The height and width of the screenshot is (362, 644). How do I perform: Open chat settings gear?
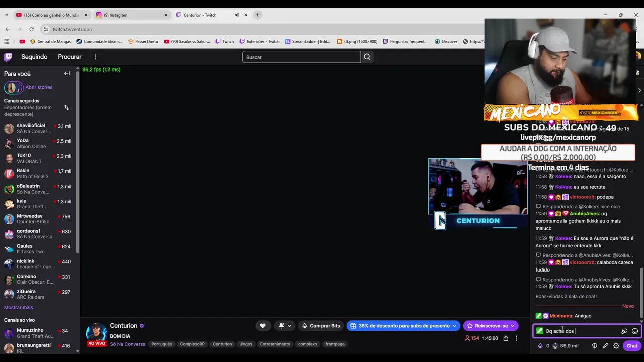pyautogui.click(x=616, y=346)
